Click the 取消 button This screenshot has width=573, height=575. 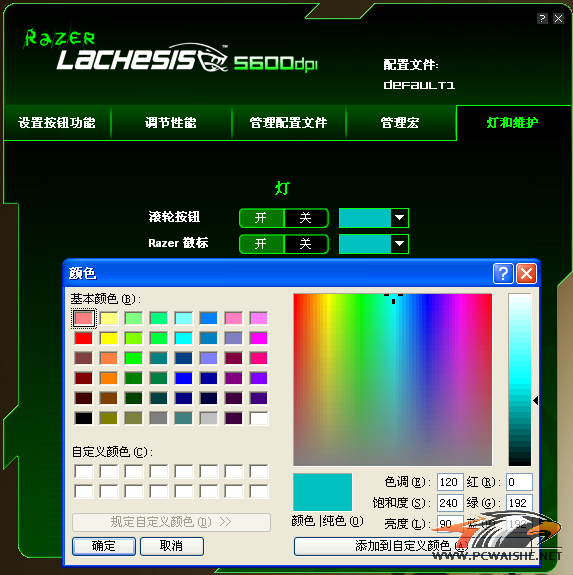172,546
